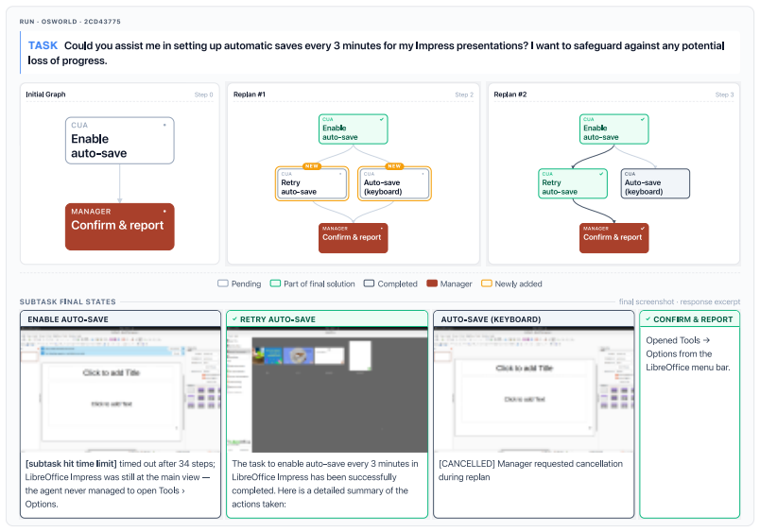760x532 pixels.
Task: Click checkmark on Replan #2 Confirm & report node
Action: [x=643, y=229]
